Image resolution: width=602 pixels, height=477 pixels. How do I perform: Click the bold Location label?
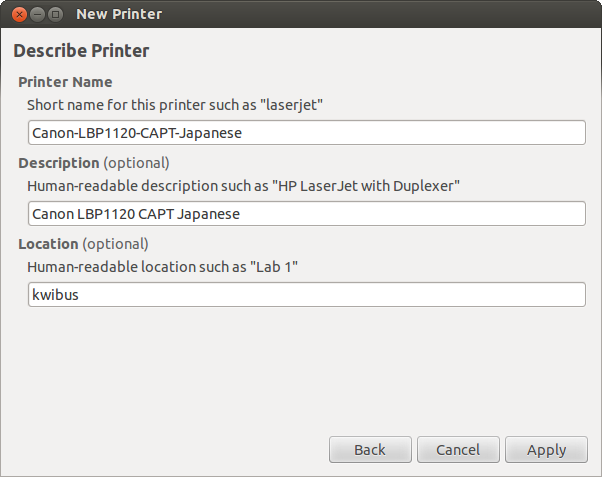(x=48, y=244)
